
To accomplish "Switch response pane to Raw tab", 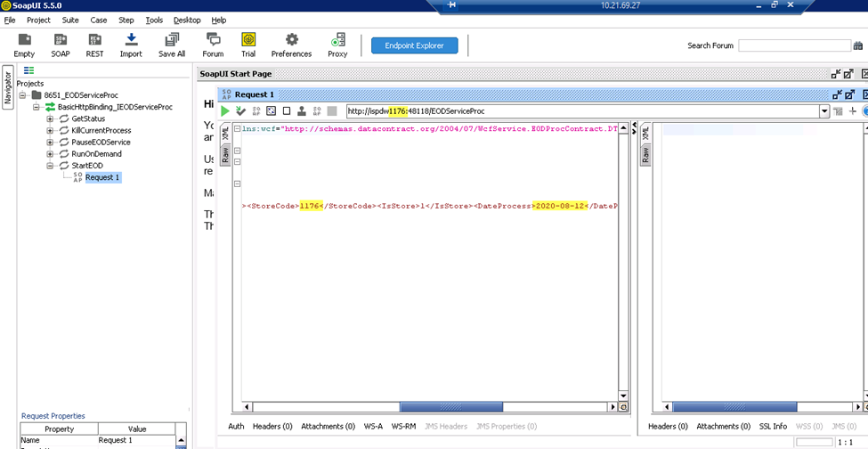I will click(x=645, y=155).
